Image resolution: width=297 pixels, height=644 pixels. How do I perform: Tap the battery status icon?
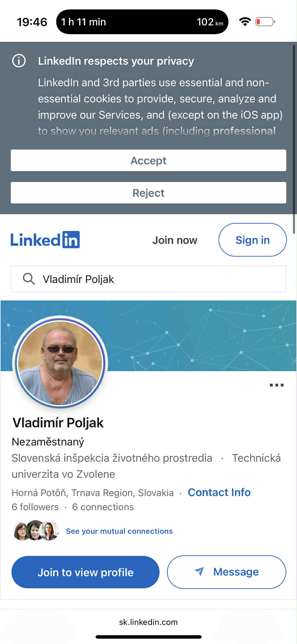point(265,22)
